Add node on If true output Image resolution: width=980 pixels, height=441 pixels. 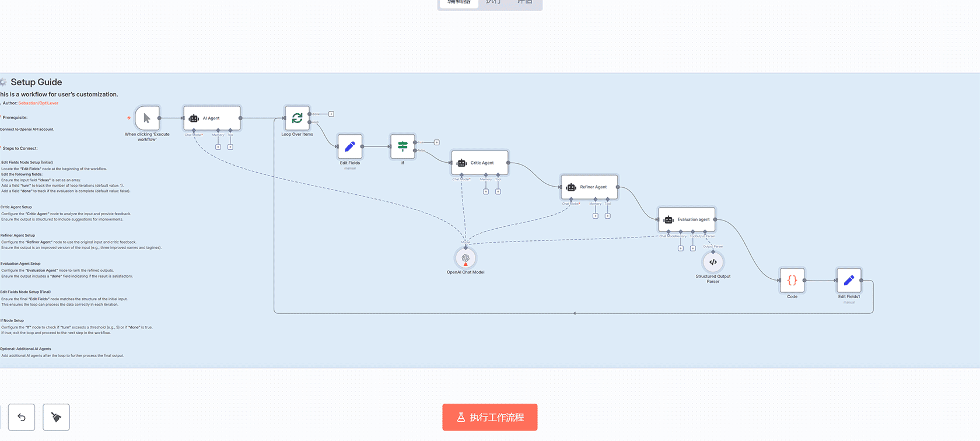click(436, 142)
